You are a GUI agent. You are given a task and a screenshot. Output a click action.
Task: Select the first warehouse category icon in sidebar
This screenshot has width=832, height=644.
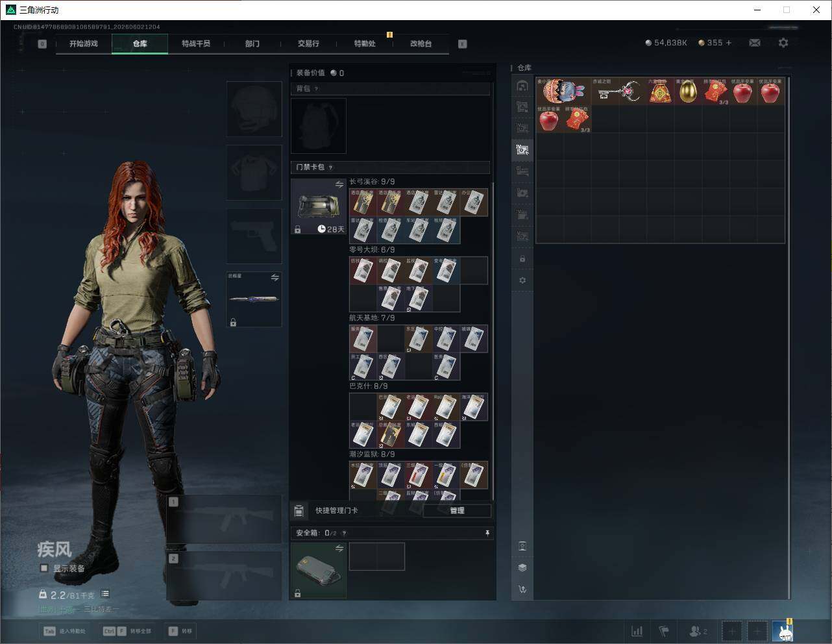click(x=522, y=86)
